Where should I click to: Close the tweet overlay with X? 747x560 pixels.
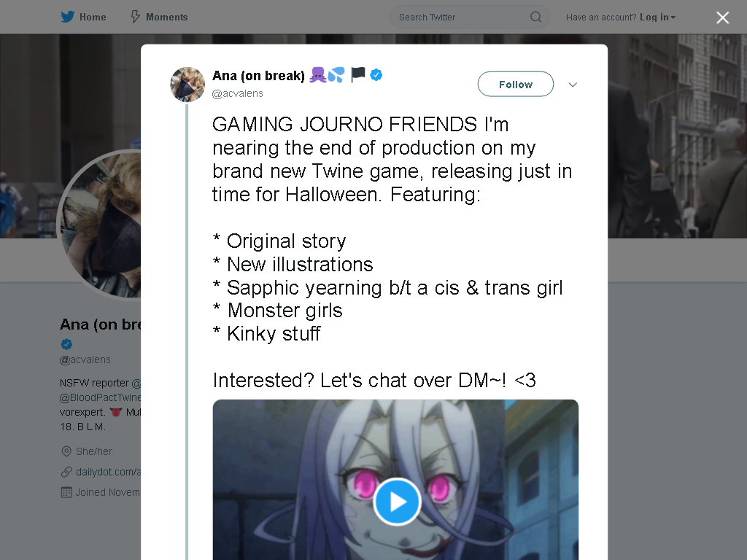tap(722, 17)
